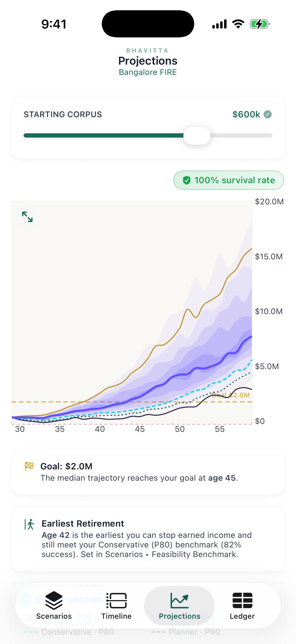The height and width of the screenshot is (644, 296).
Task: Tap the bold 'age 45' text in goal card
Action: click(222, 478)
